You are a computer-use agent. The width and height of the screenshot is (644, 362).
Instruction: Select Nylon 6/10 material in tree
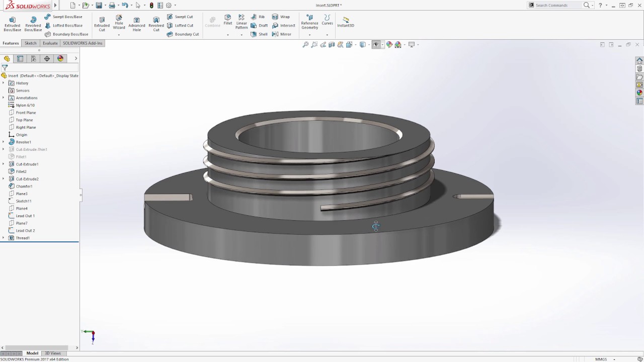(x=25, y=105)
